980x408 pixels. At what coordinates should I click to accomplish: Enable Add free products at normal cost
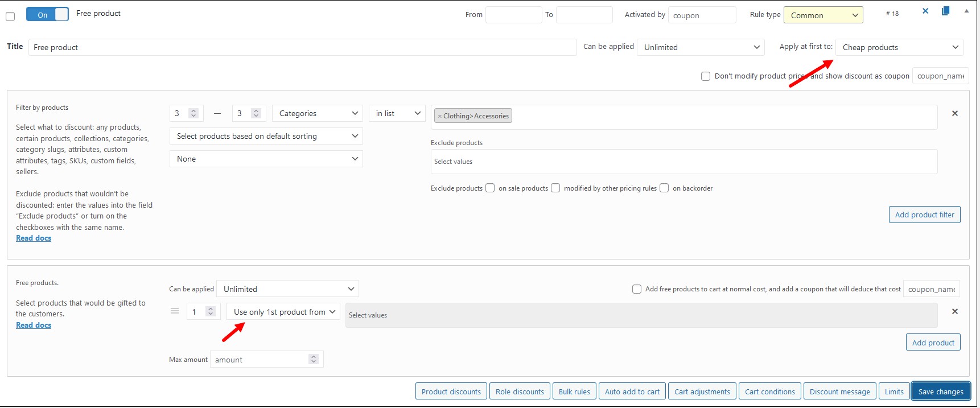637,289
